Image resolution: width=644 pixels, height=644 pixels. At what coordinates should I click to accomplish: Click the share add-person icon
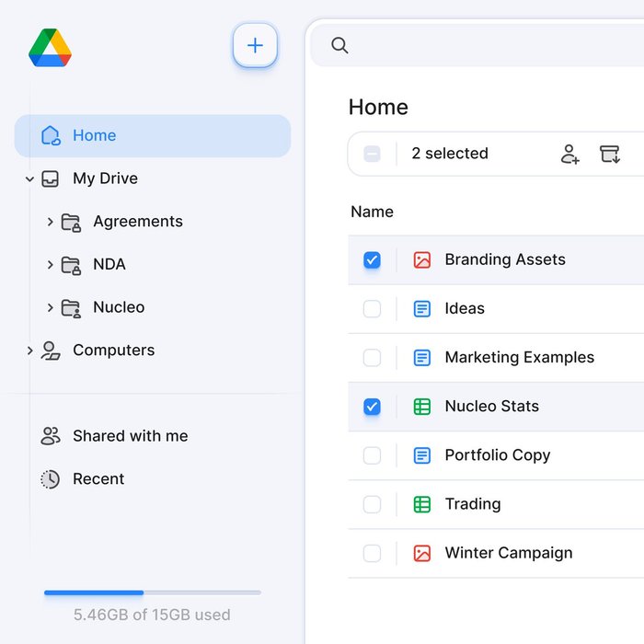point(569,154)
